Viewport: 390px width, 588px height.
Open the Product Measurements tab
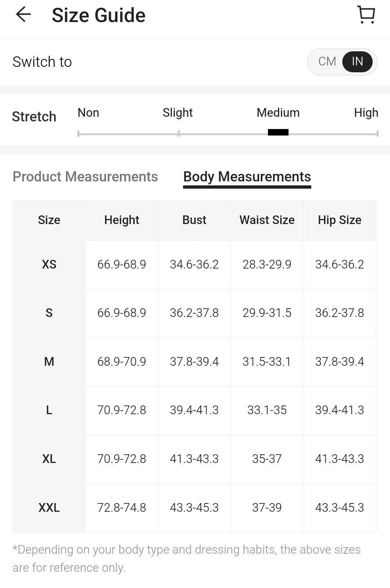pyautogui.click(x=85, y=177)
